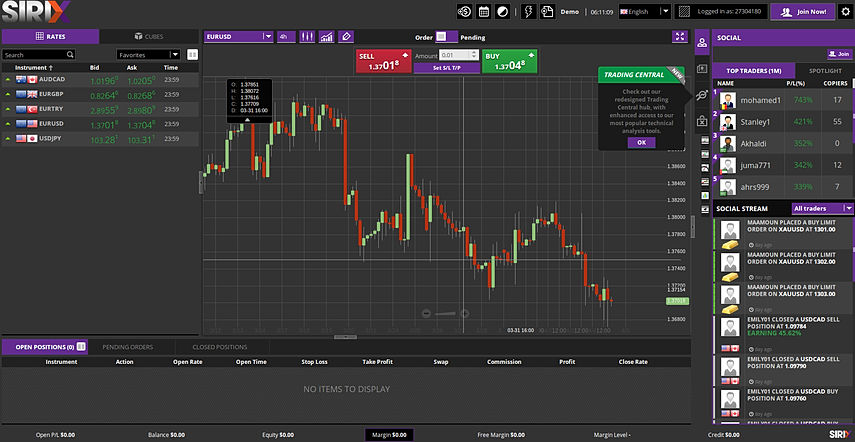Open the economic calendar icon

click(x=483, y=11)
